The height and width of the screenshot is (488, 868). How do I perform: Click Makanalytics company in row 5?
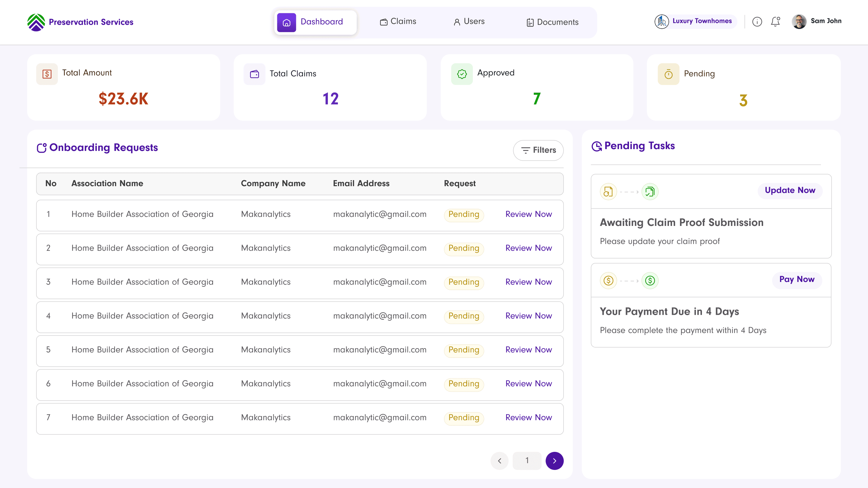(266, 350)
